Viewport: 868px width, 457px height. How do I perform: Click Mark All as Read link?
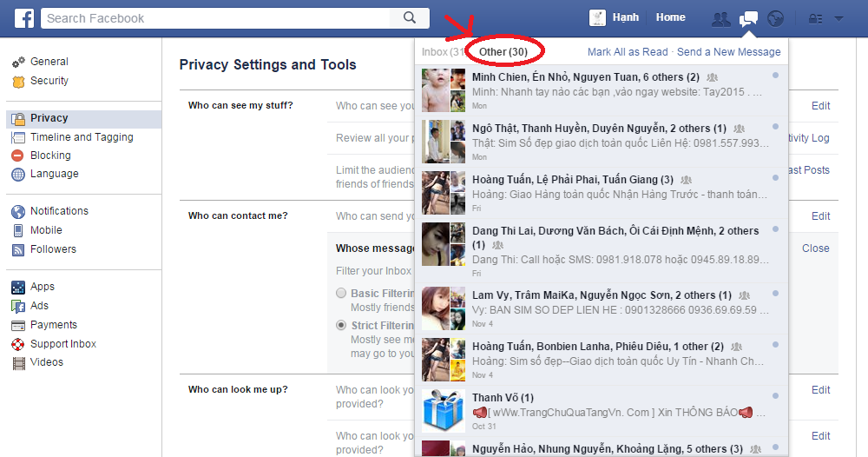coord(628,51)
